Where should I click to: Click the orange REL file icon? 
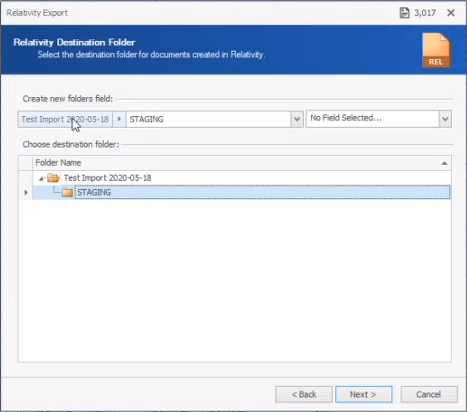[436, 50]
